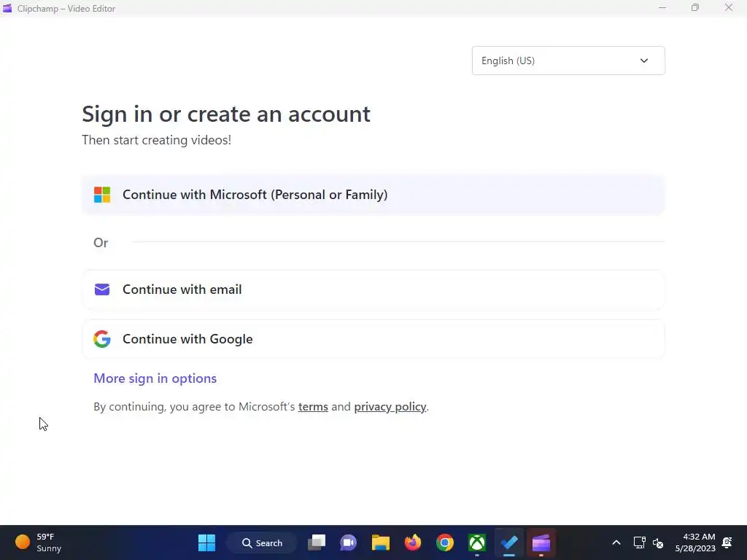Open the privacy policy link
The image size is (747, 560).
click(390, 407)
